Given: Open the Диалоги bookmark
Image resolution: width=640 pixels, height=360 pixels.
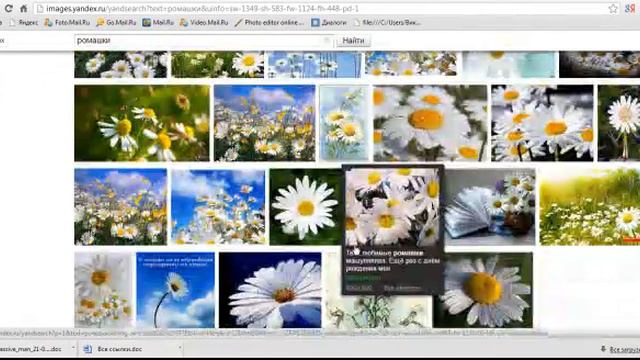Looking at the screenshot, I should [x=329, y=22].
